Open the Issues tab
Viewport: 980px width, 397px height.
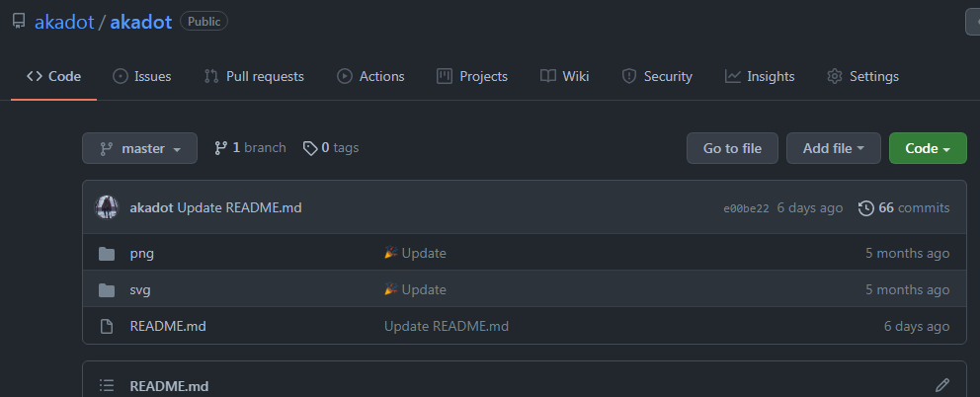(x=142, y=76)
